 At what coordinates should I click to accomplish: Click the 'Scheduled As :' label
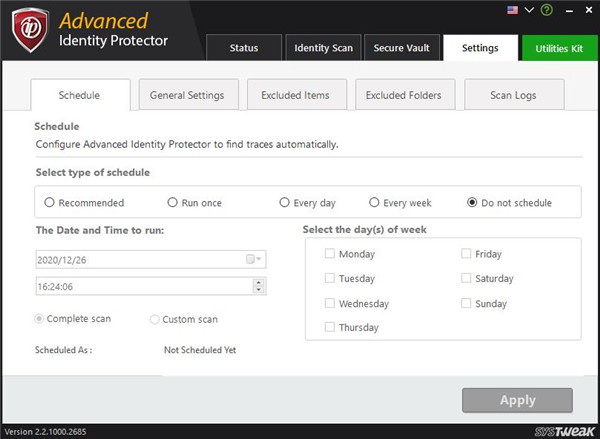click(64, 350)
